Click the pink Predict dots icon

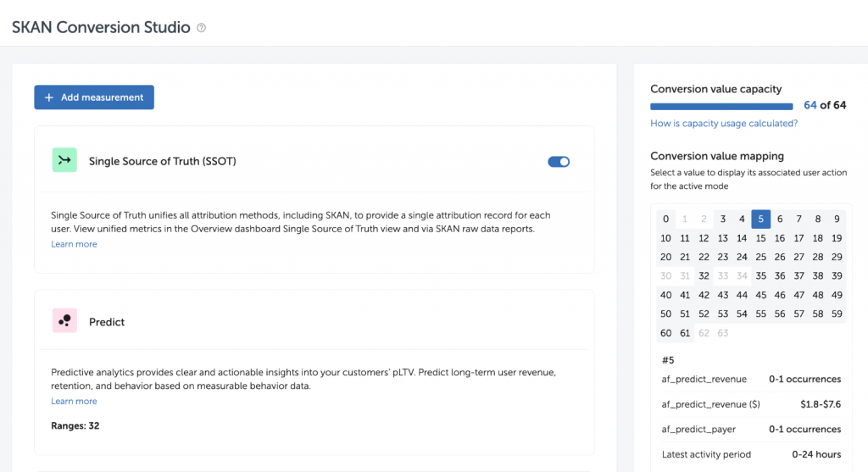[x=64, y=320]
